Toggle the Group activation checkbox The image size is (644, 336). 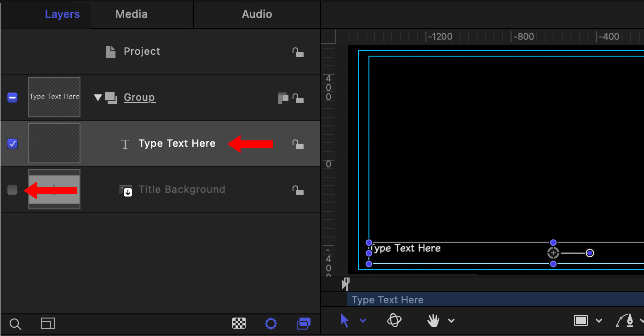click(12, 98)
